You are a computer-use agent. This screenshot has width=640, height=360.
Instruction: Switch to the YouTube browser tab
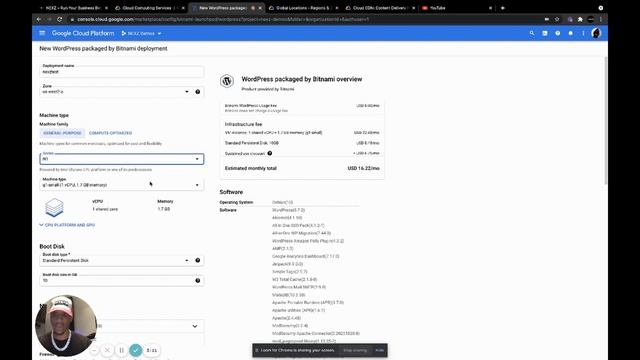[456, 8]
